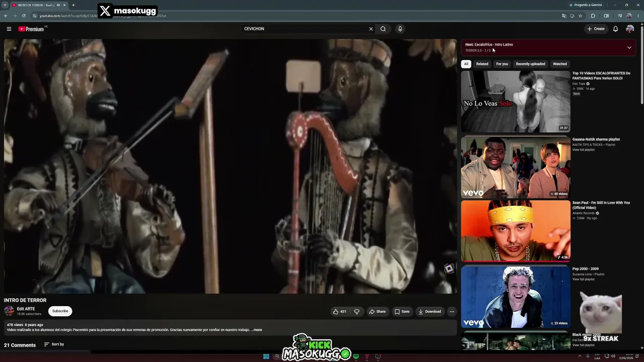The image size is (644, 362).
Task: Start voice search with microphone
Action: click(x=400, y=29)
